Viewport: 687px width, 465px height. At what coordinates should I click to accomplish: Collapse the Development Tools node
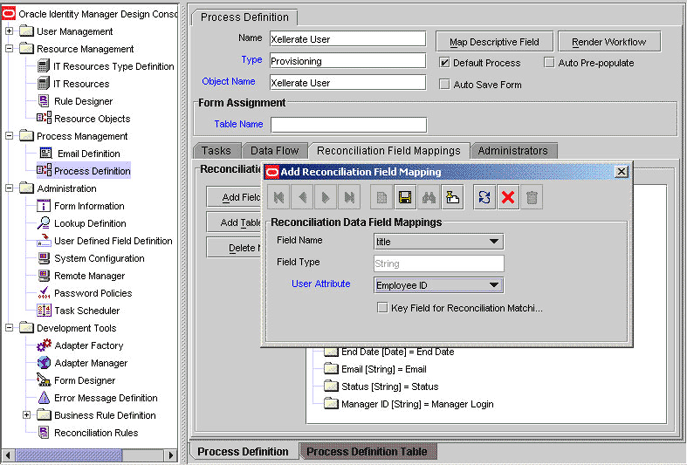point(9,328)
